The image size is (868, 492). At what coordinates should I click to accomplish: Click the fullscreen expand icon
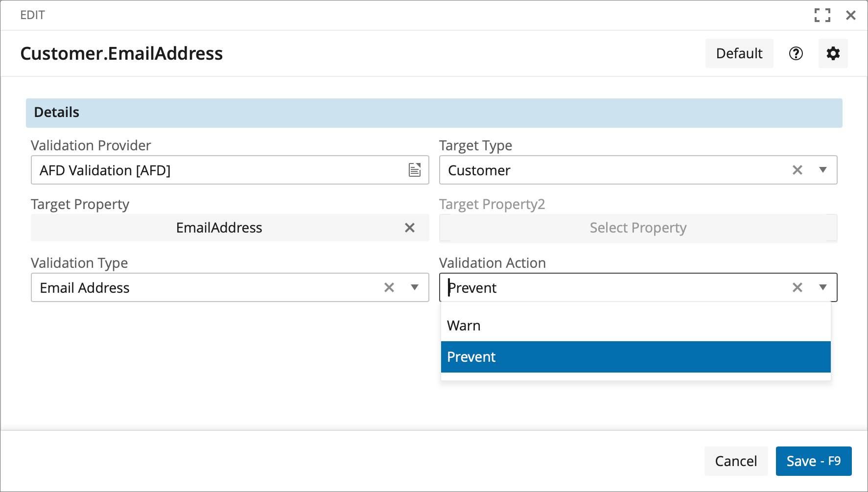[822, 15]
